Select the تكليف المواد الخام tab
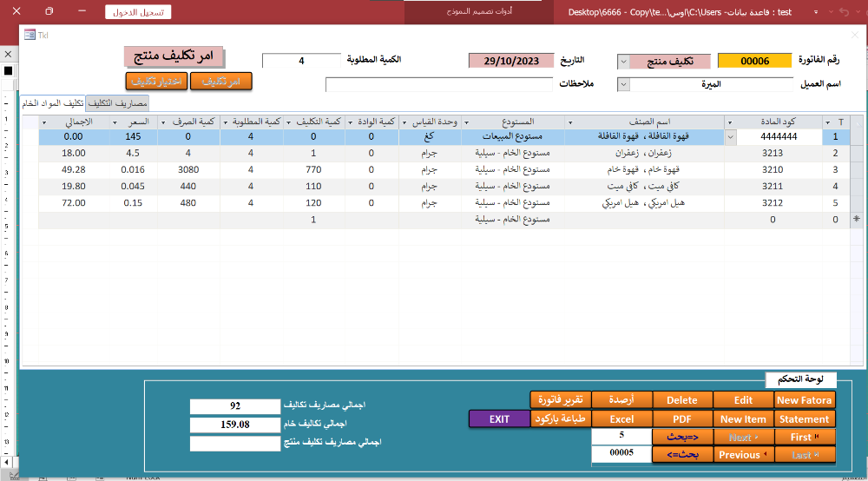The width and height of the screenshot is (868, 481). [53, 103]
